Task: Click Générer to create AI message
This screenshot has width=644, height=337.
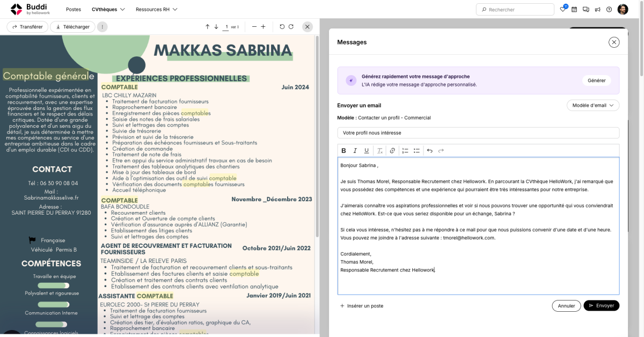Action: point(596,80)
